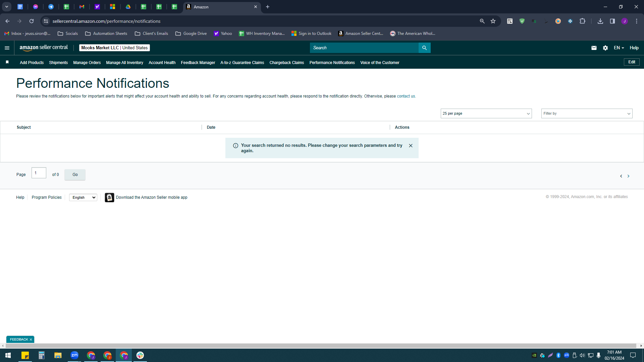Click the Go button
This screenshot has height=362, width=644.
pyautogui.click(x=75, y=175)
